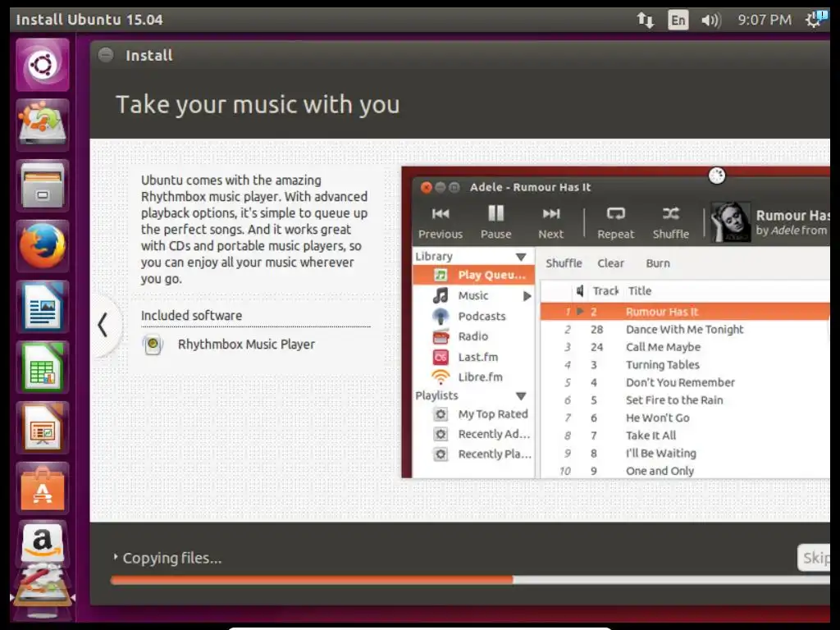
Task: Click the Previous track button
Action: click(441, 223)
